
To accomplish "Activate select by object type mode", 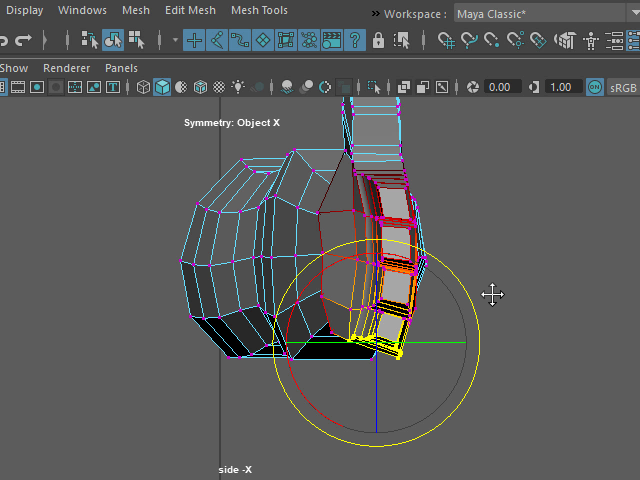I will [113, 41].
